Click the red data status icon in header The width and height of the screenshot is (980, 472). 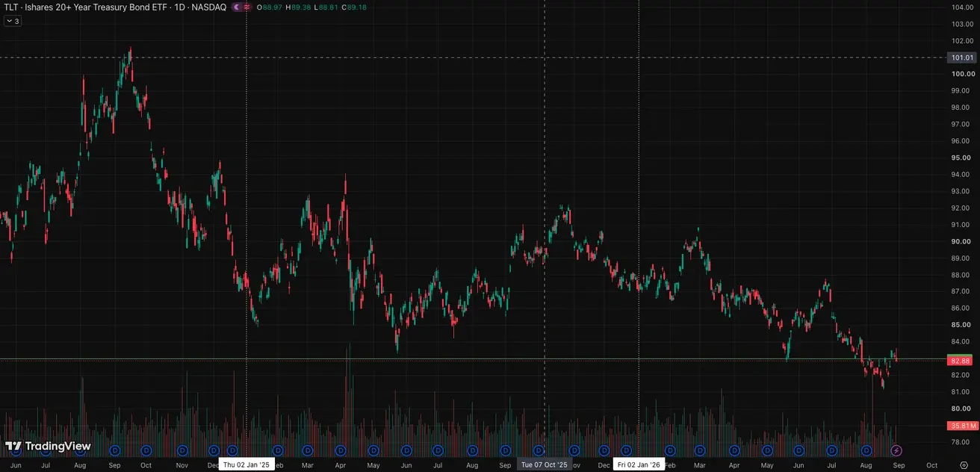click(246, 7)
